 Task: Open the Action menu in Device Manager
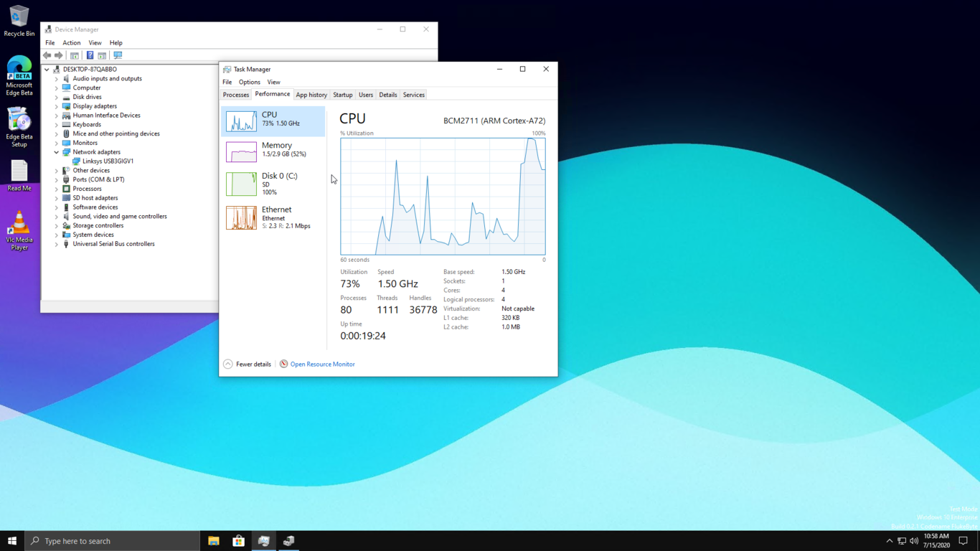(x=71, y=42)
